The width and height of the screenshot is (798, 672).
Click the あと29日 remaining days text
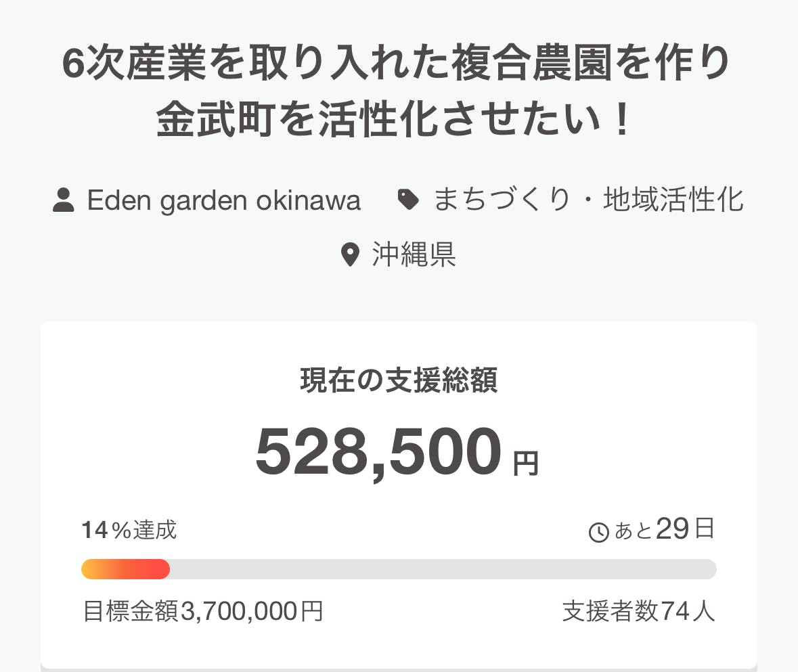click(663, 530)
